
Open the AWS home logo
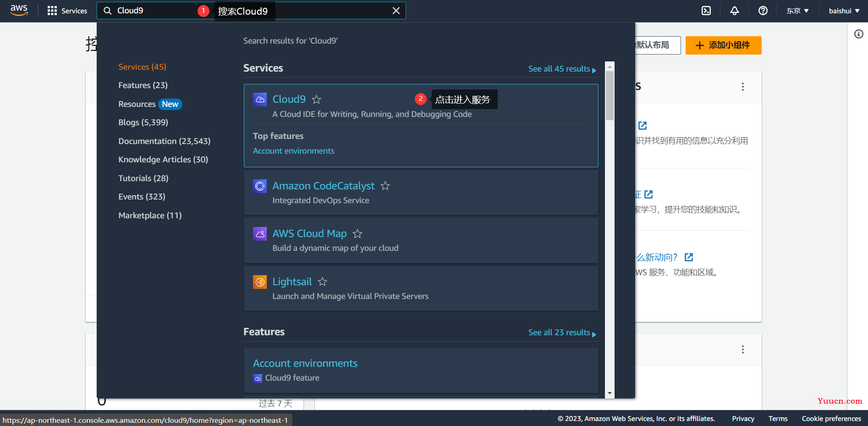pyautogui.click(x=19, y=10)
